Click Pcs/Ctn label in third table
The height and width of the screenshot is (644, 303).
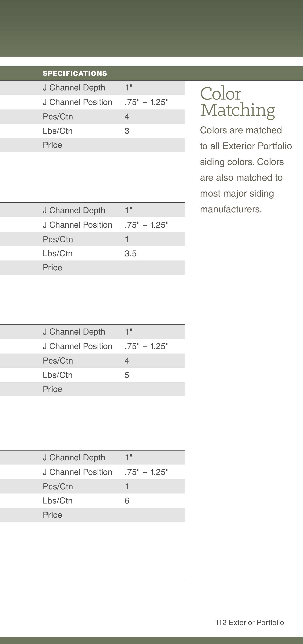pyautogui.click(x=58, y=361)
